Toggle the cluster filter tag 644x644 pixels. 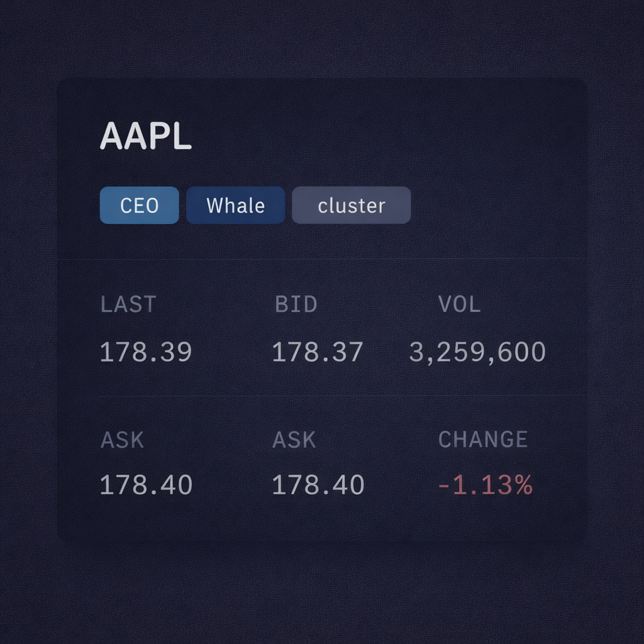351,206
